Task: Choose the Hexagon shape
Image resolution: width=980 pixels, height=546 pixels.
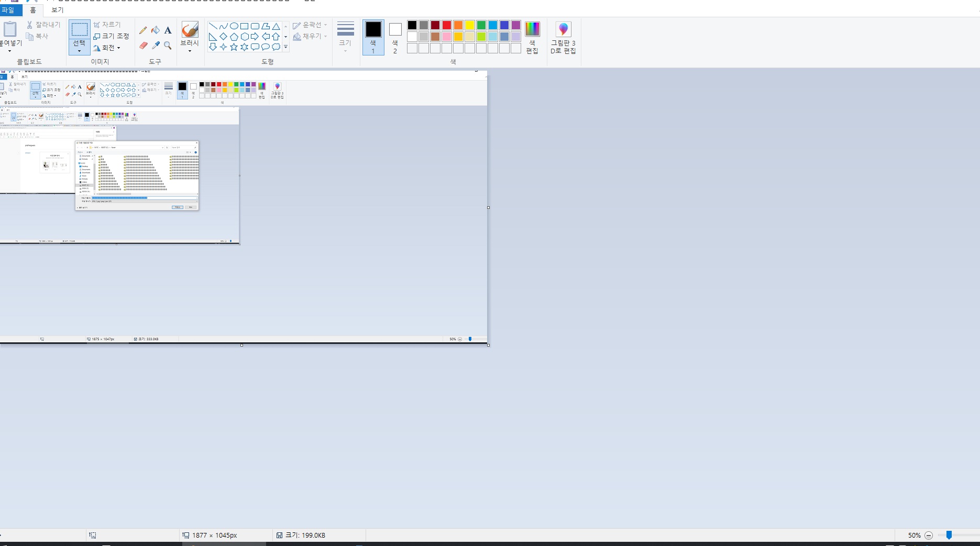Action: (x=244, y=37)
